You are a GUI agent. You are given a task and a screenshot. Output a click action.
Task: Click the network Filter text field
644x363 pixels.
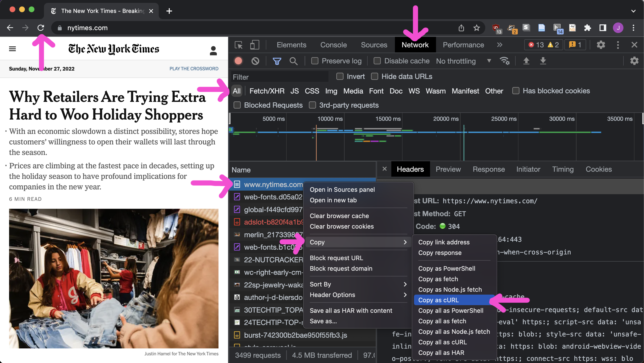click(x=279, y=77)
